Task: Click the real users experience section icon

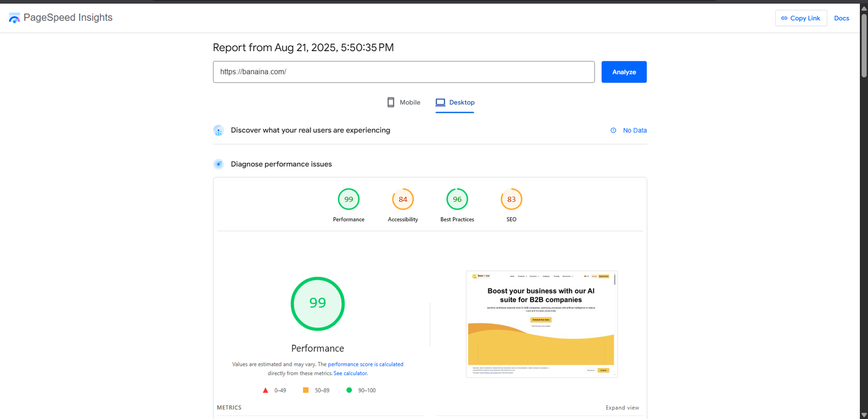Action: 218,130
